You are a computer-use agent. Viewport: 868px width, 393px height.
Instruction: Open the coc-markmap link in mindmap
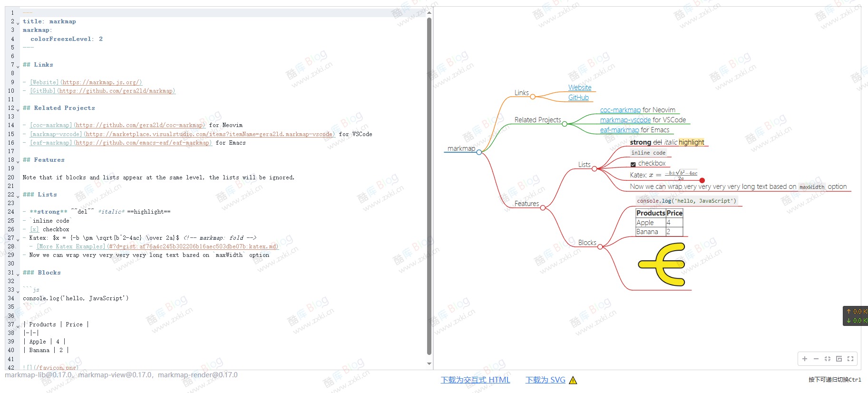click(620, 110)
